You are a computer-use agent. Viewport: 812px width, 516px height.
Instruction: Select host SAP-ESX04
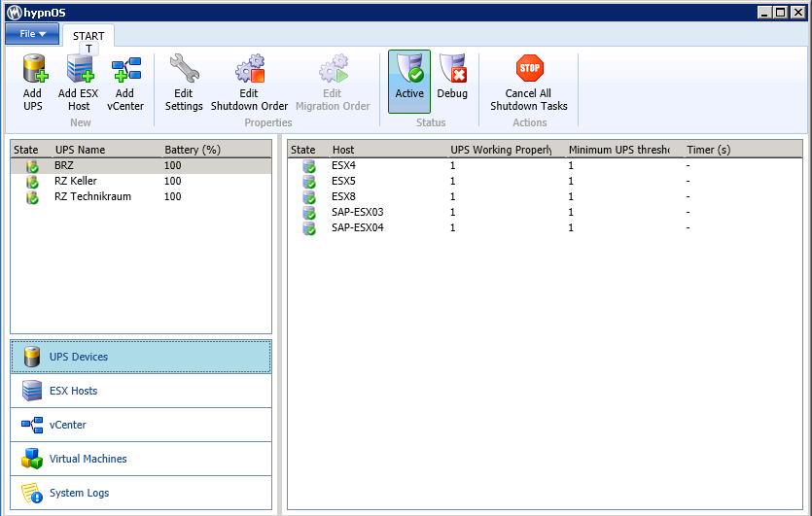click(545, 227)
